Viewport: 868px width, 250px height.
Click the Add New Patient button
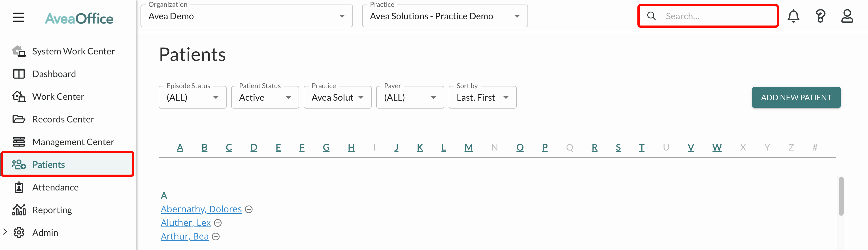(x=796, y=98)
